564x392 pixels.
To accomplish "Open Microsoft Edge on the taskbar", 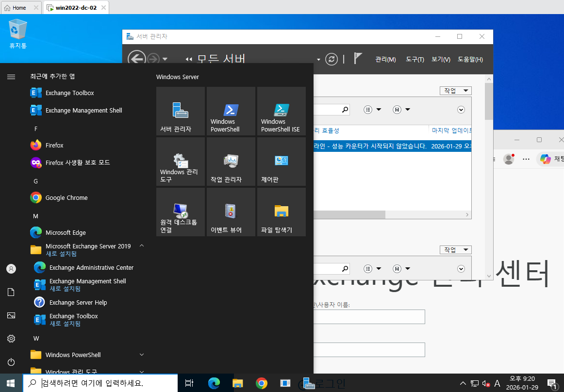I will (x=214, y=383).
